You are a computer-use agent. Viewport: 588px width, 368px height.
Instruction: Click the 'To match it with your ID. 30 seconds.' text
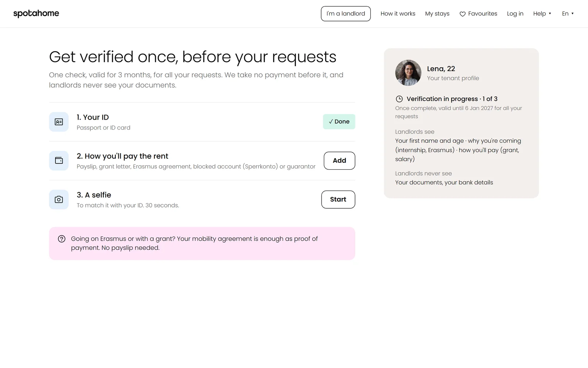pos(128,205)
